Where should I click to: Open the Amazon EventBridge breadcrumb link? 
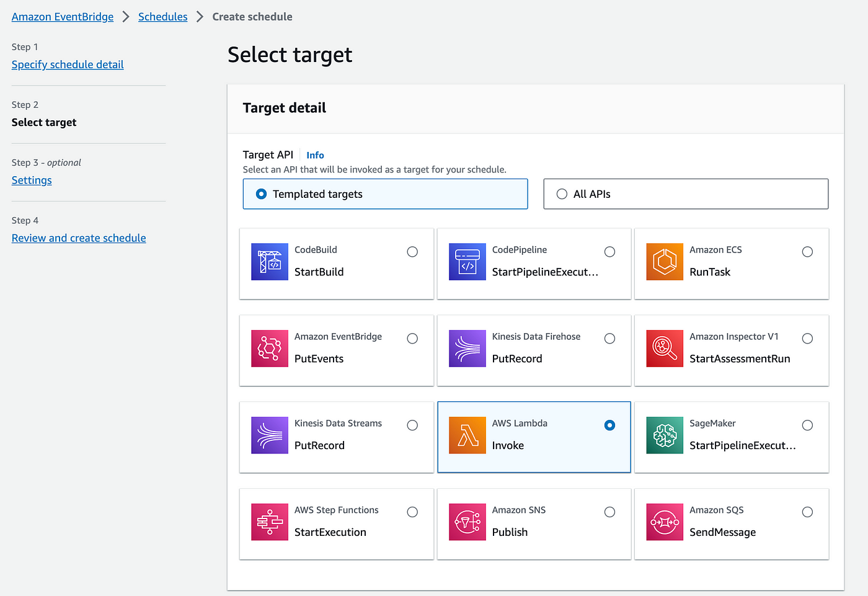pyautogui.click(x=63, y=17)
